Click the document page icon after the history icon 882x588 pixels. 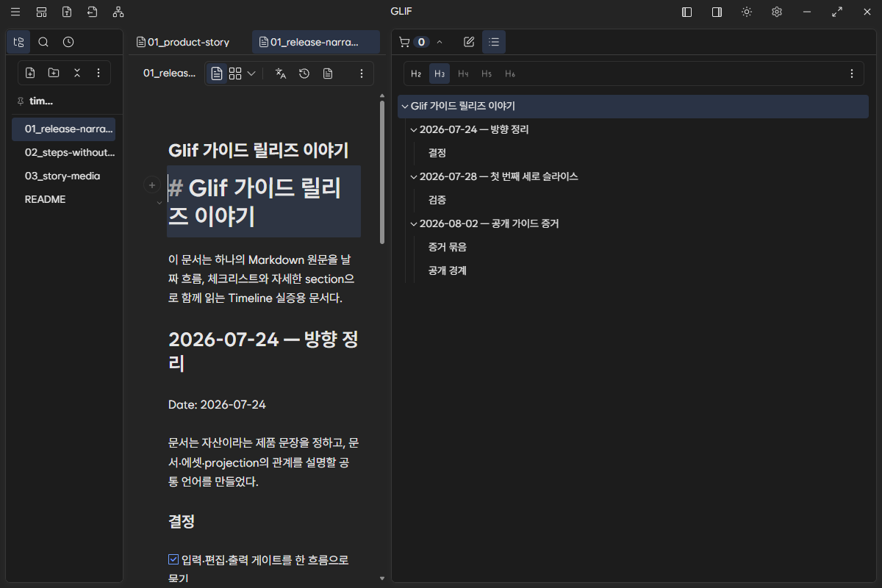(x=328, y=73)
